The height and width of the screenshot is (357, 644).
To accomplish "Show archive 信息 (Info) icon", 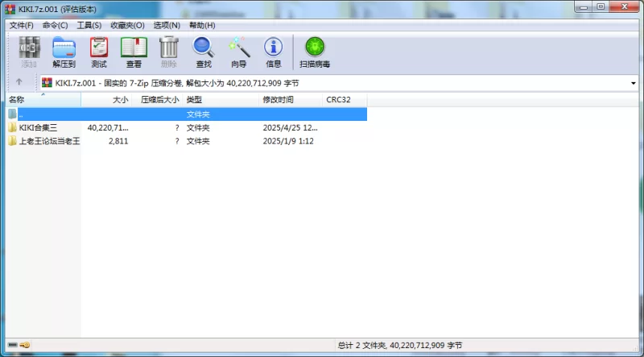I will pyautogui.click(x=273, y=48).
